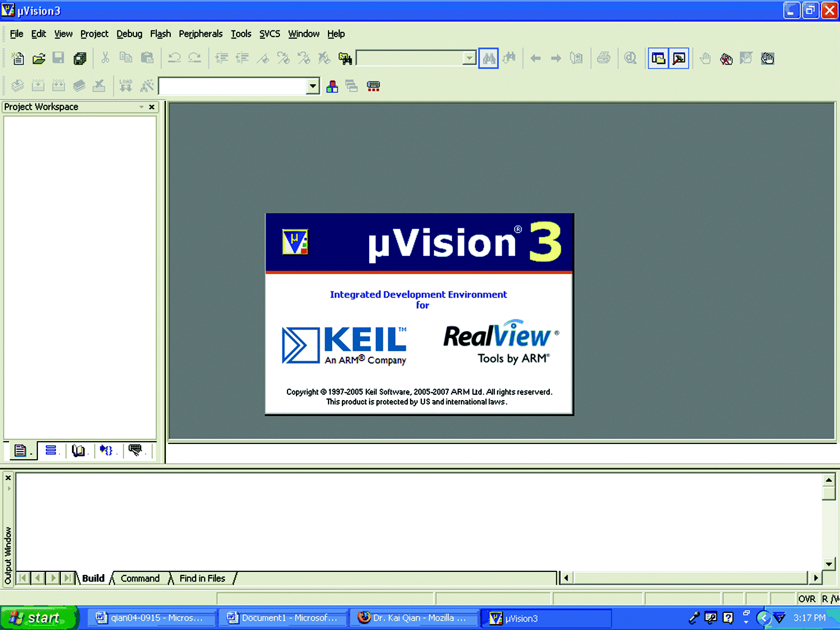Image resolution: width=840 pixels, height=630 pixels.
Task: Clear all bookmarks with the crossed flag icon
Action: coord(324,58)
